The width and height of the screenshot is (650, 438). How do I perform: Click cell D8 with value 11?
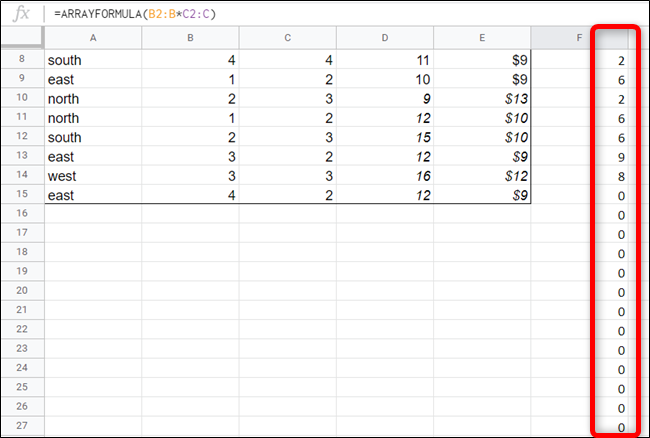pos(385,59)
